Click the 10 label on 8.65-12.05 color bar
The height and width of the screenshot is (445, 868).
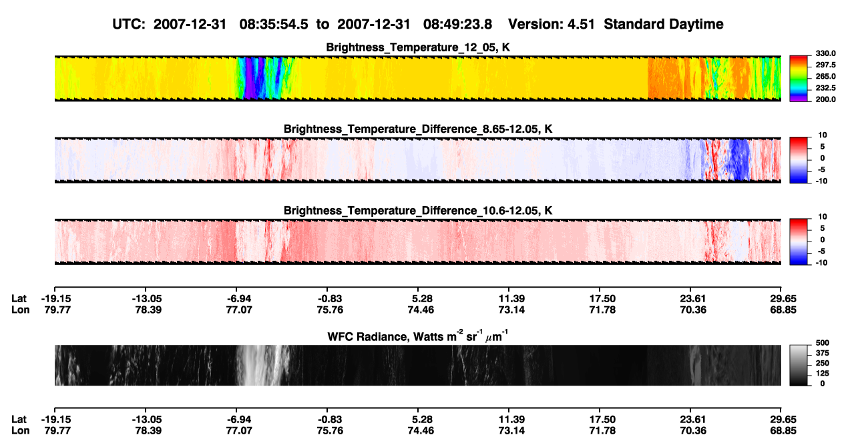coord(824,135)
